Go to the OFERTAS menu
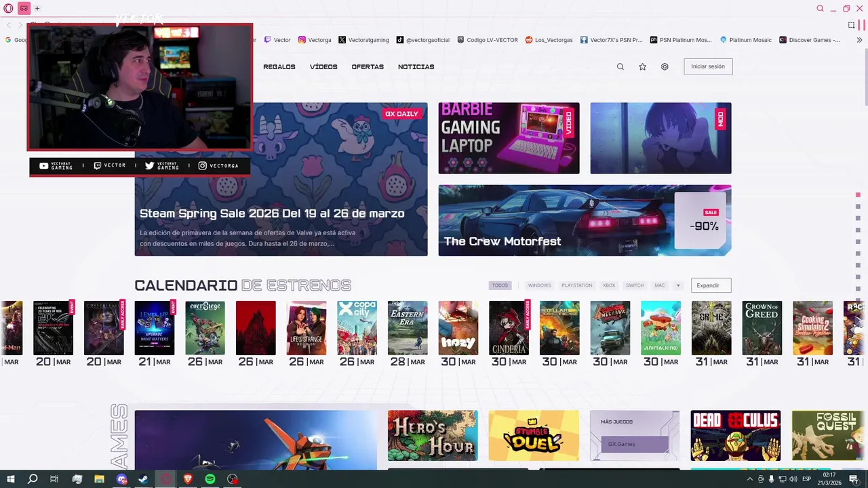This screenshot has width=868, height=488. [368, 66]
